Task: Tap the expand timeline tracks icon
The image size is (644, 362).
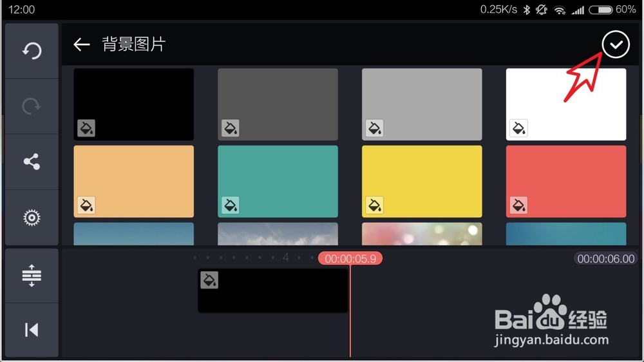Action: pyautogui.click(x=32, y=276)
